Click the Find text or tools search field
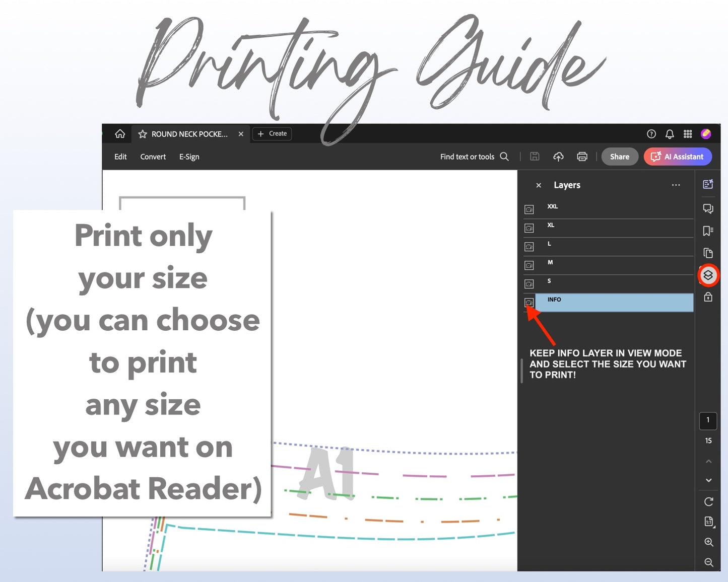This screenshot has height=582, width=728. pyautogui.click(x=474, y=157)
